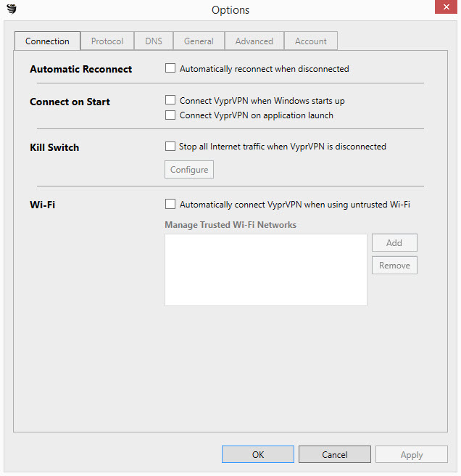This screenshot has height=476, width=461.
Task: Close the Options dialog with red X
Action: pyautogui.click(x=446, y=7)
